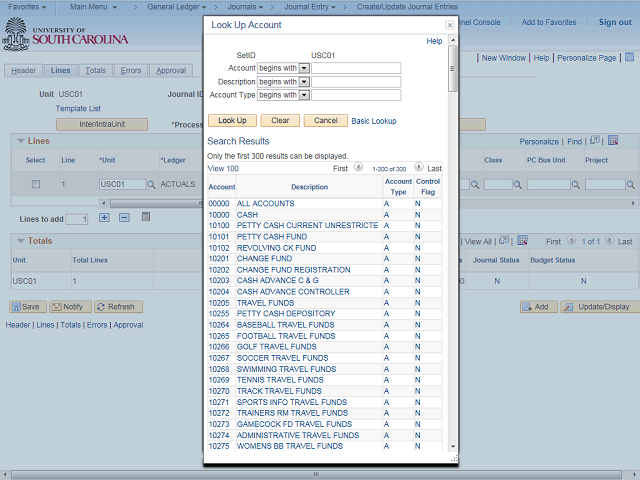Sort by Account column header
The image size is (640, 480).
coord(222,187)
